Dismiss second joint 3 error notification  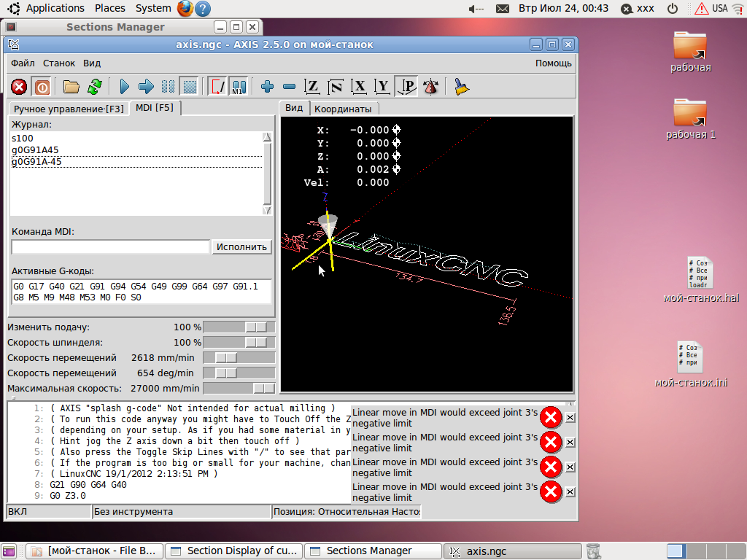[x=570, y=443]
